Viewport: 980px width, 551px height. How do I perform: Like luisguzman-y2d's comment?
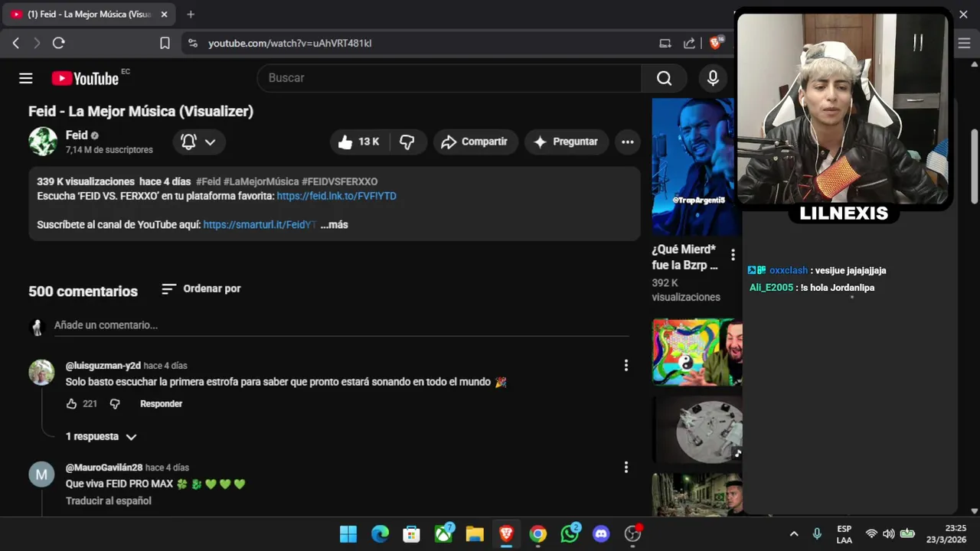72,403
